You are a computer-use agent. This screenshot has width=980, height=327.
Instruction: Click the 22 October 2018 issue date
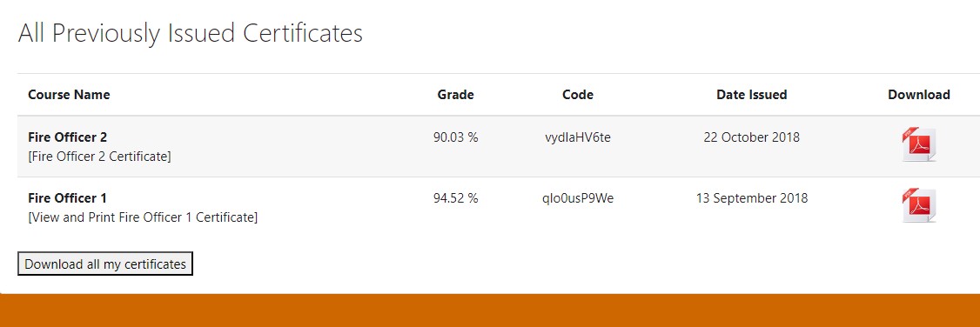[752, 137]
